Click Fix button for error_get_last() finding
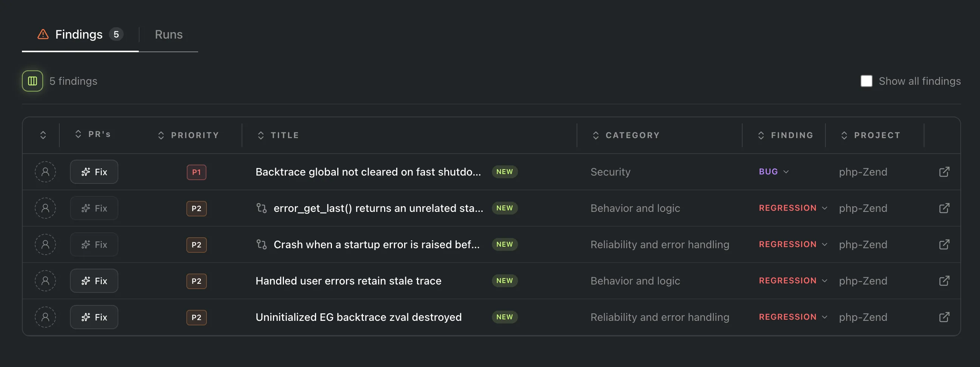Image resolution: width=980 pixels, height=367 pixels. 94,208
